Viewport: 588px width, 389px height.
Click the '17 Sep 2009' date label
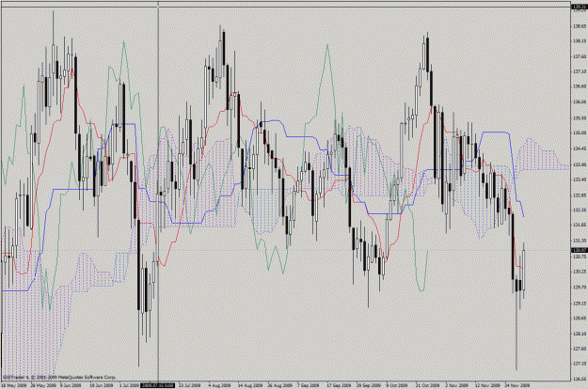pos(339,385)
